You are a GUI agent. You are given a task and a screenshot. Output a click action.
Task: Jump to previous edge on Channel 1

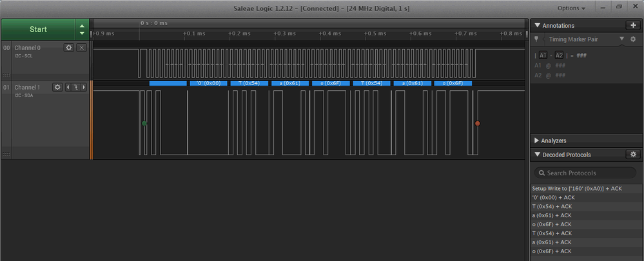[68, 87]
